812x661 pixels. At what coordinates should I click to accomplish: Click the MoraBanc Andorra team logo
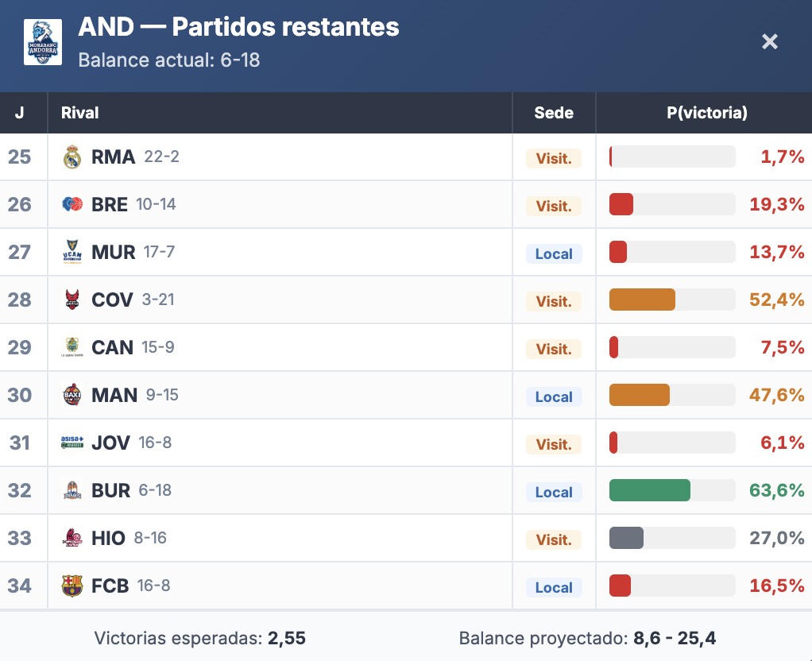tap(43, 42)
